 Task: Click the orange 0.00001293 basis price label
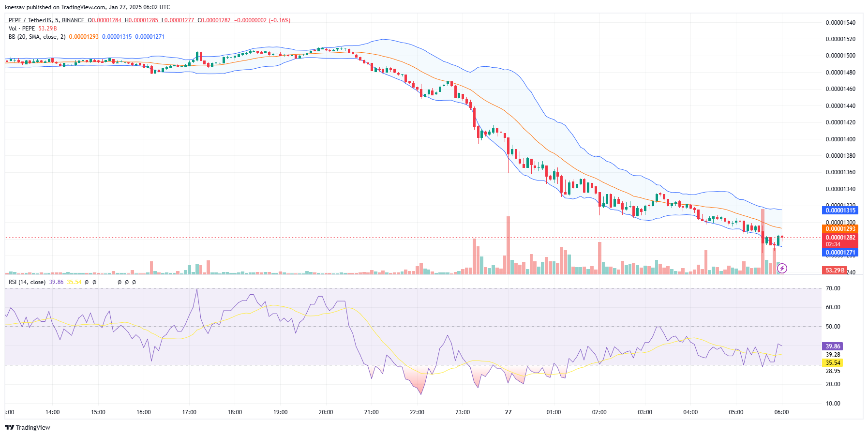[x=840, y=229]
